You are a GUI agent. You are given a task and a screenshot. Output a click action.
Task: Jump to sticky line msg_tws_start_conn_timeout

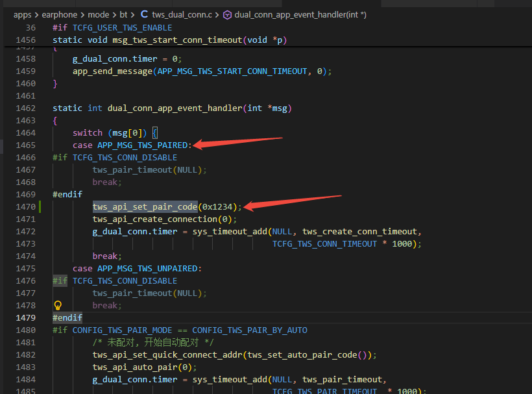(178, 40)
